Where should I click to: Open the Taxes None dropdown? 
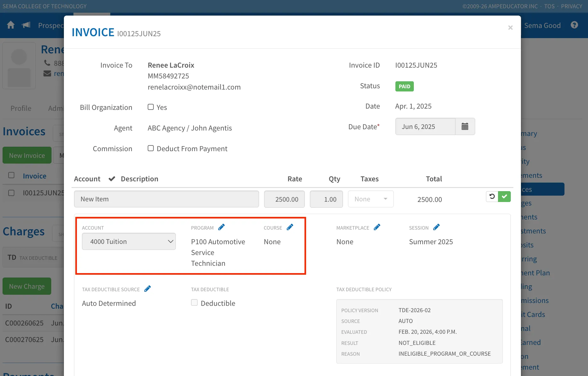[x=371, y=199]
